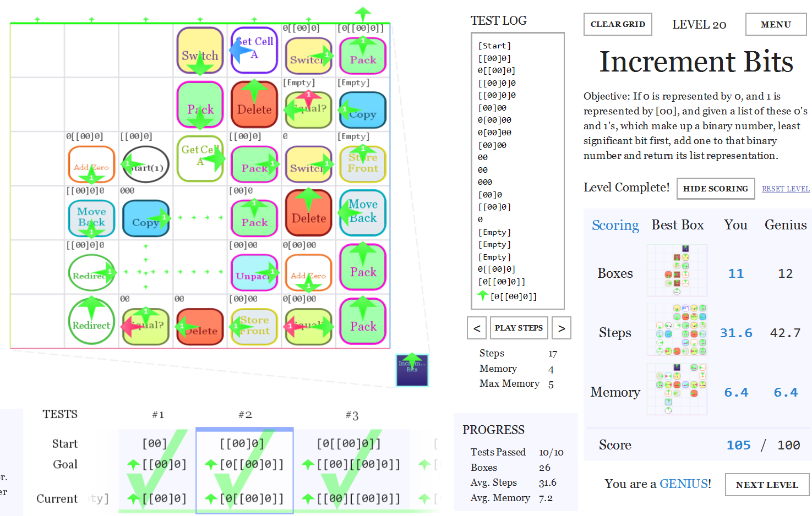This screenshot has height=516, width=812.
Task: Click the 'LEVEL 20' label
Action: point(699,24)
